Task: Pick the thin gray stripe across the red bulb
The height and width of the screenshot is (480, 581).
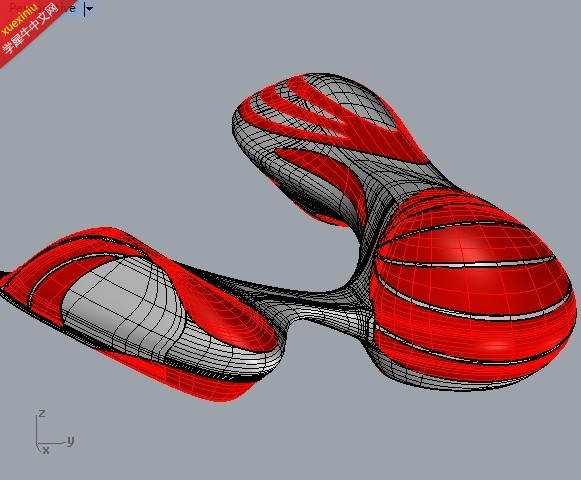Action: (x=467, y=264)
